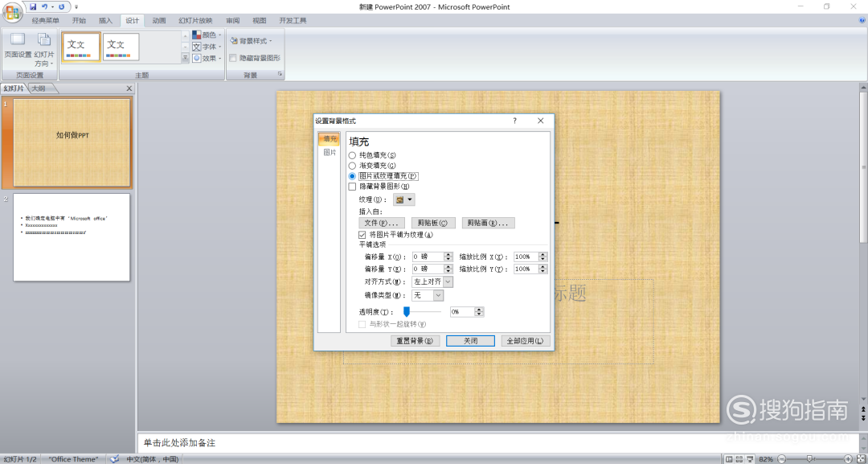Switch to the 审阅 ribbon tab
This screenshot has width=868, height=464.
pyautogui.click(x=232, y=20)
